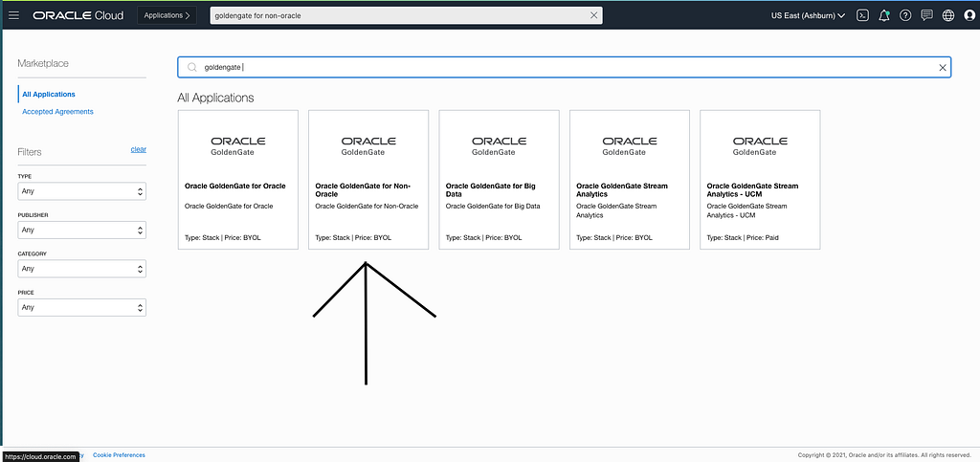Click the Marketplace sidebar heading
The height and width of the screenshot is (462, 980).
(x=43, y=63)
